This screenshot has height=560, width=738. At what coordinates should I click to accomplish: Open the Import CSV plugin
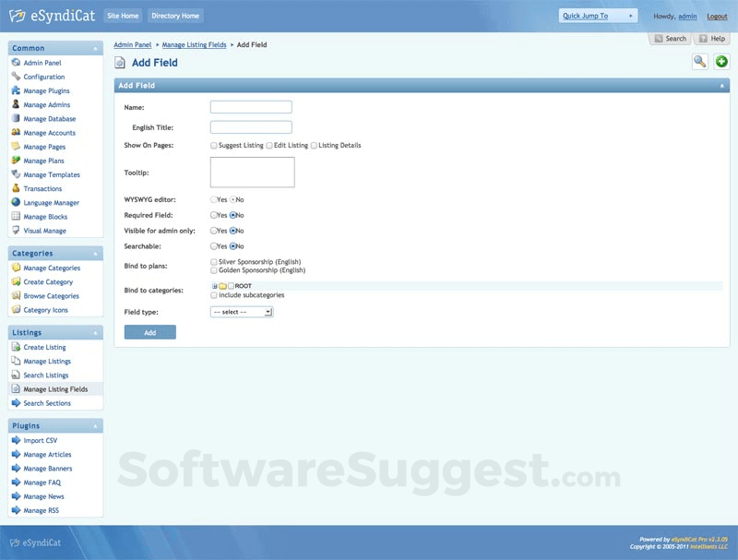(x=39, y=440)
